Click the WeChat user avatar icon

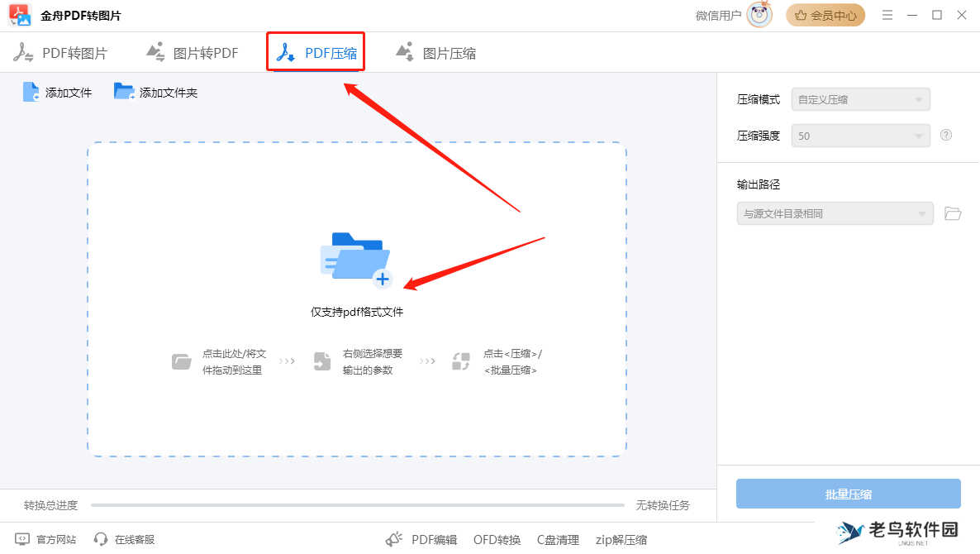coord(760,14)
